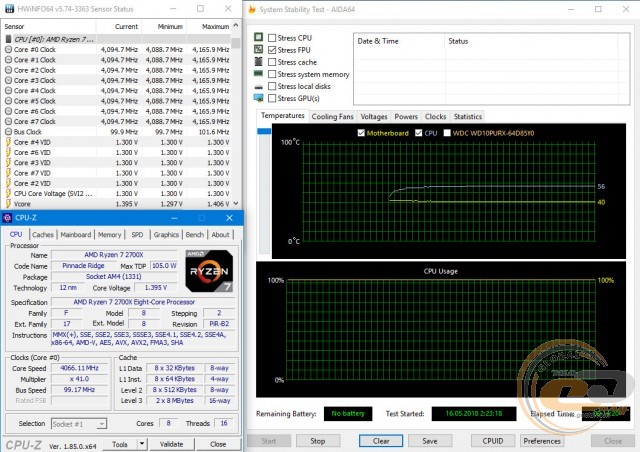Enable the Stress cache checkbox
640x452 pixels.
point(272,62)
